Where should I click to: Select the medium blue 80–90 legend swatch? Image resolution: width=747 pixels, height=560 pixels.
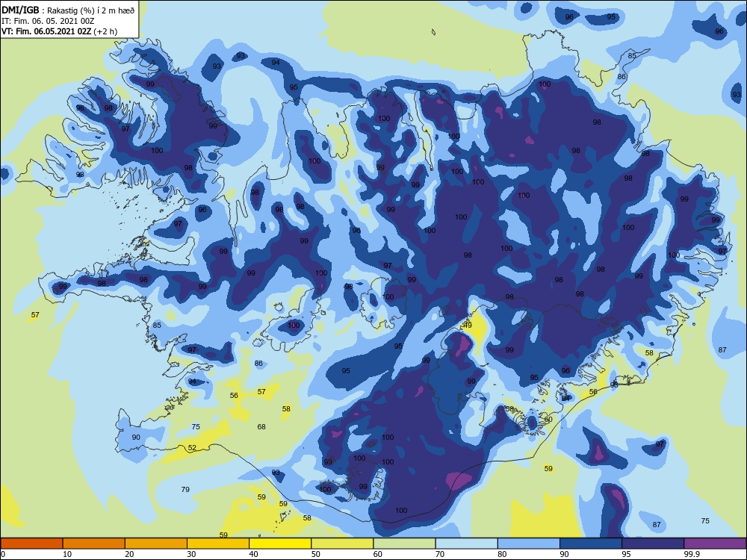coord(529,544)
